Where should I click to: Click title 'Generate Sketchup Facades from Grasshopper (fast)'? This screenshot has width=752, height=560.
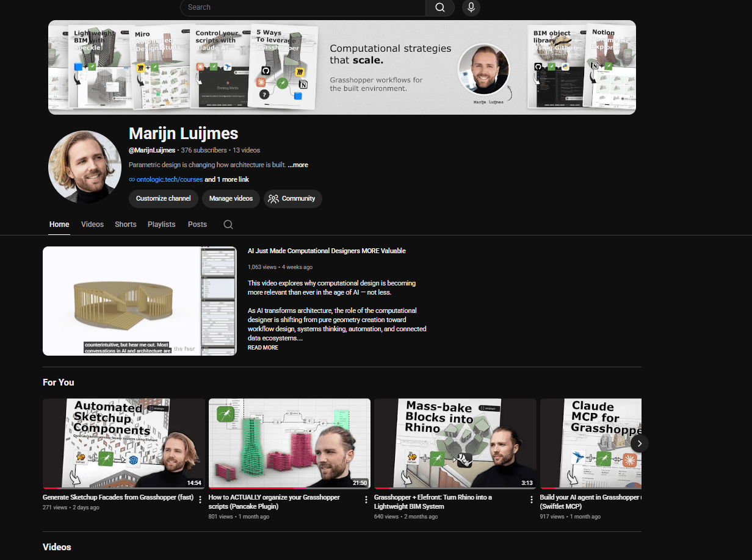click(x=118, y=498)
